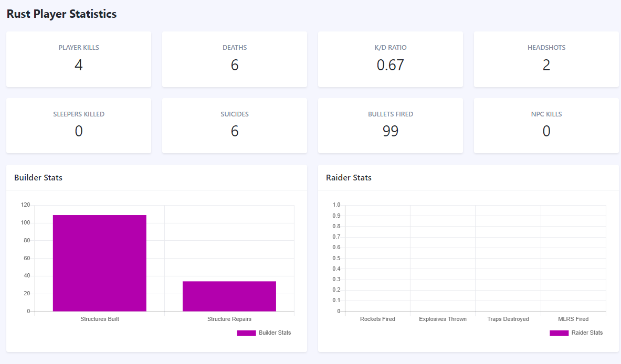
Task: Click the Raider Stats panel title
Action: (x=349, y=178)
